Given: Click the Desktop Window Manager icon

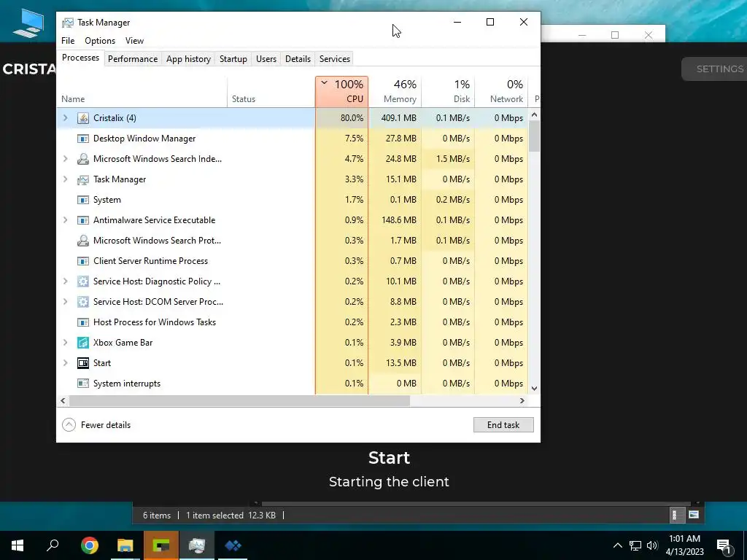Looking at the screenshot, I should point(83,139).
